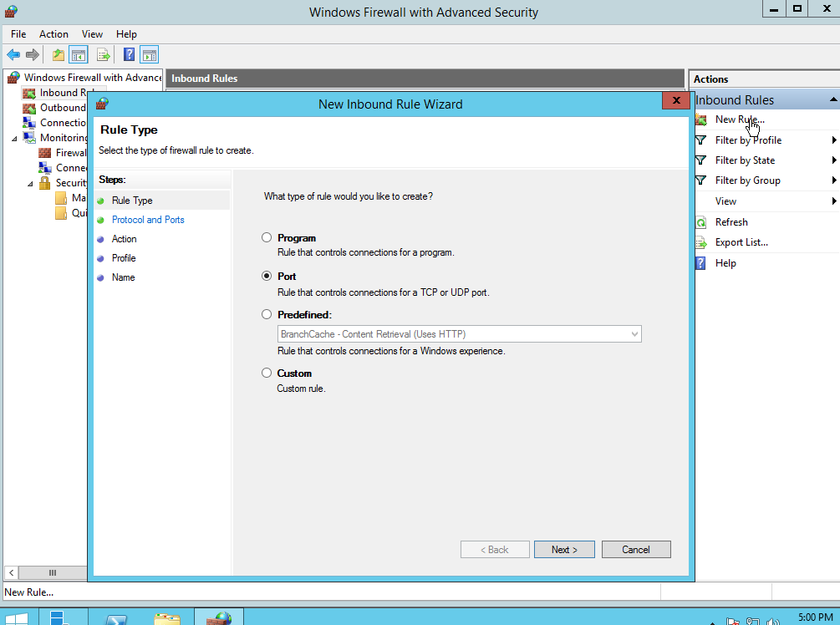Click the tree scrollbar left arrow
Screen dimensions: 840x625
coord(11,572)
